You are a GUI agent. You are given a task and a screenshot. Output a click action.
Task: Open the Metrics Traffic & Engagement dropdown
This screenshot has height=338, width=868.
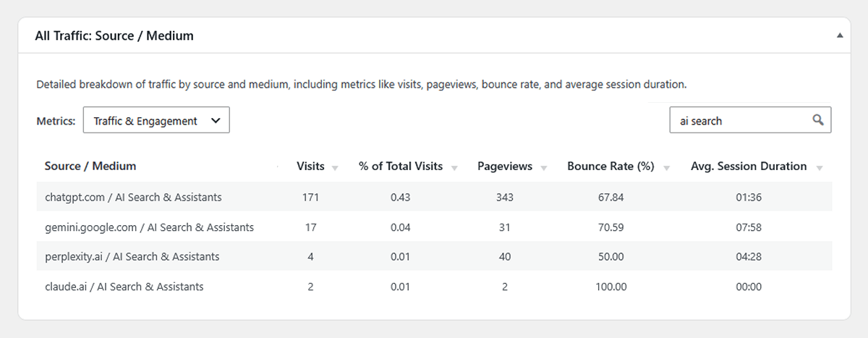click(x=156, y=121)
